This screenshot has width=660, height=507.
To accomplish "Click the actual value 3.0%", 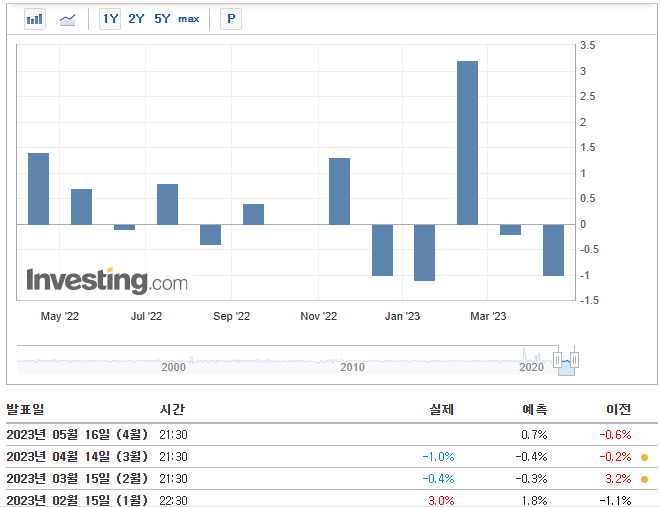I will coord(441,501).
